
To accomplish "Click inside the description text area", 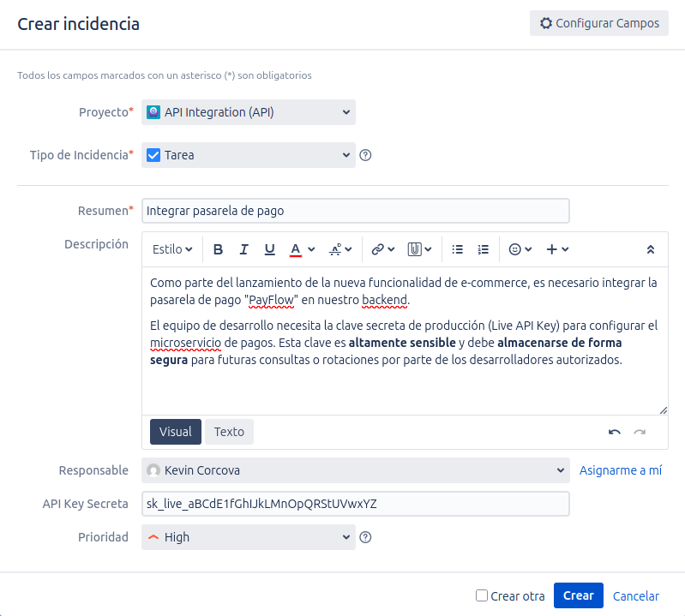I will pyautogui.click(x=405, y=340).
